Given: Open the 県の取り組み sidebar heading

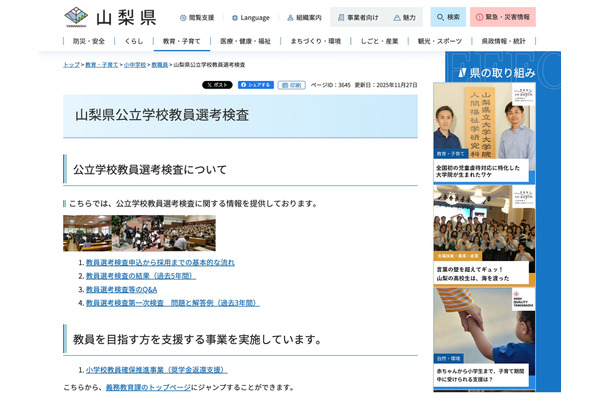Looking at the screenshot, I should [497, 73].
